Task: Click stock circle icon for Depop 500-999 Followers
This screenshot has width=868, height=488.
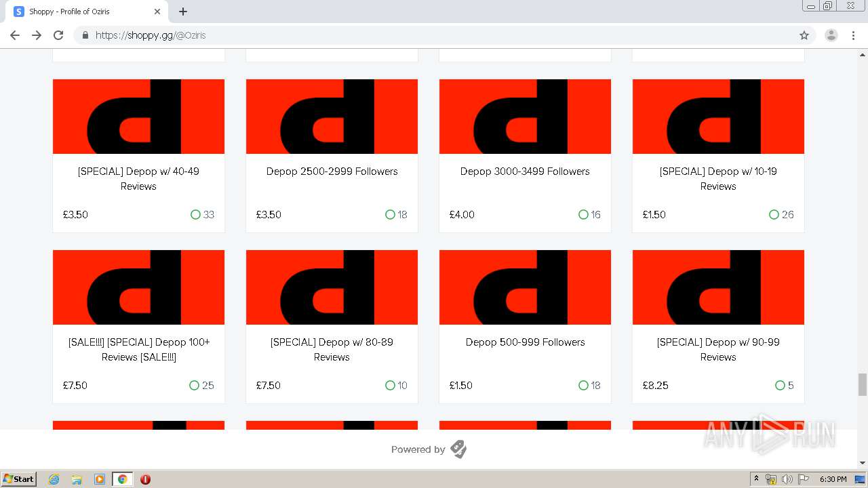Action: (583, 386)
